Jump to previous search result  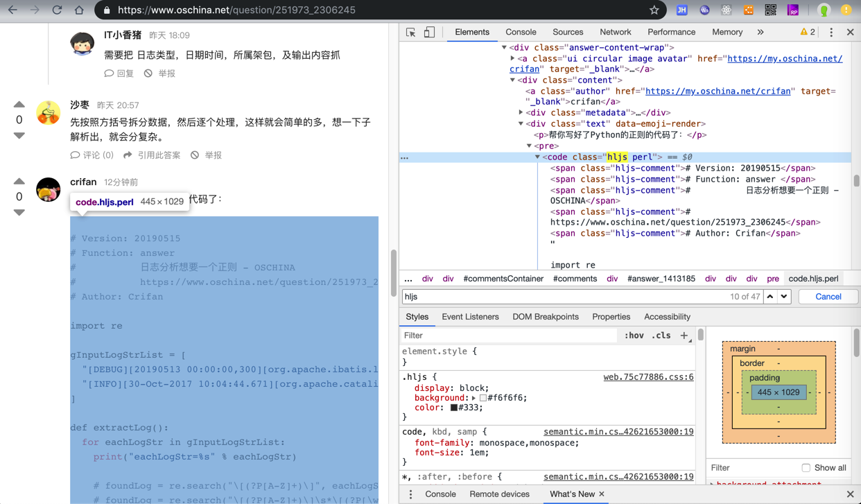[770, 297]
